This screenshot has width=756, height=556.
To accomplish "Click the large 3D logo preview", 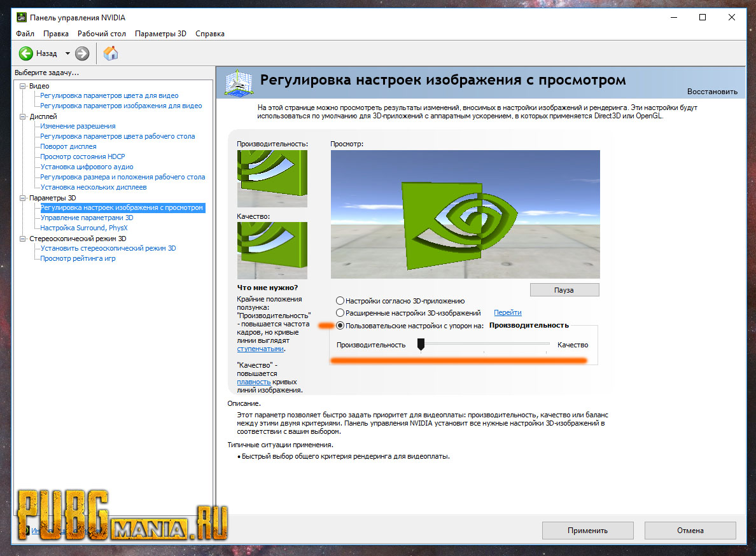I will click(465, 214).
